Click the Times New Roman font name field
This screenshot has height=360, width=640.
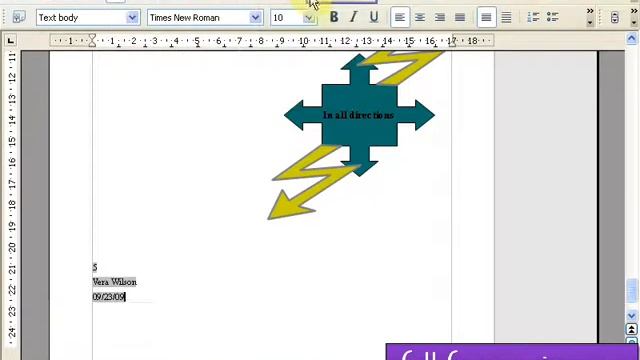[198, 18]
